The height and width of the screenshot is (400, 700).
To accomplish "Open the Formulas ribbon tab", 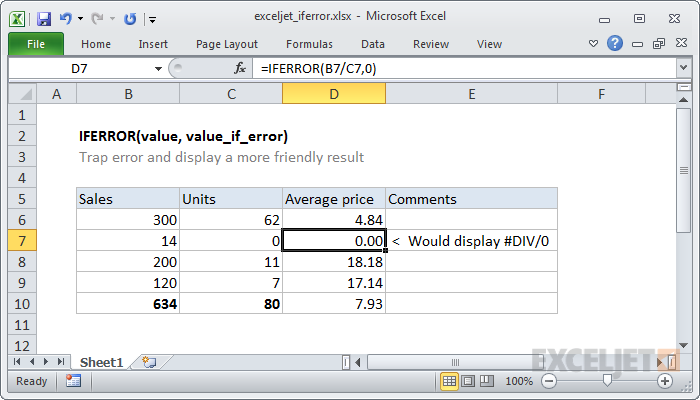I will 309,44.
